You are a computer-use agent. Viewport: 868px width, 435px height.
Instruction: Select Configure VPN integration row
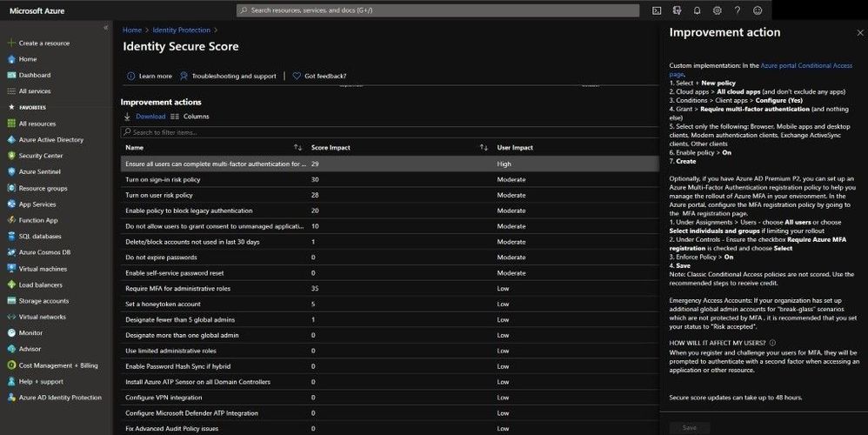point(390,398)
